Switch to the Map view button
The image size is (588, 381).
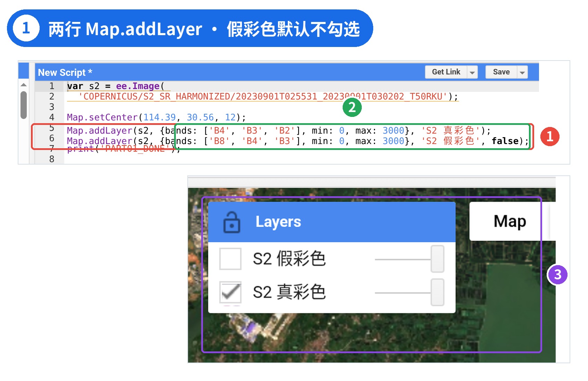[510, 221]
